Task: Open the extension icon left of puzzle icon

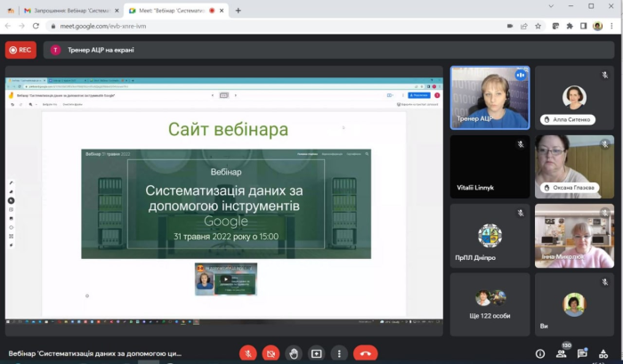Action: point(555,26)
